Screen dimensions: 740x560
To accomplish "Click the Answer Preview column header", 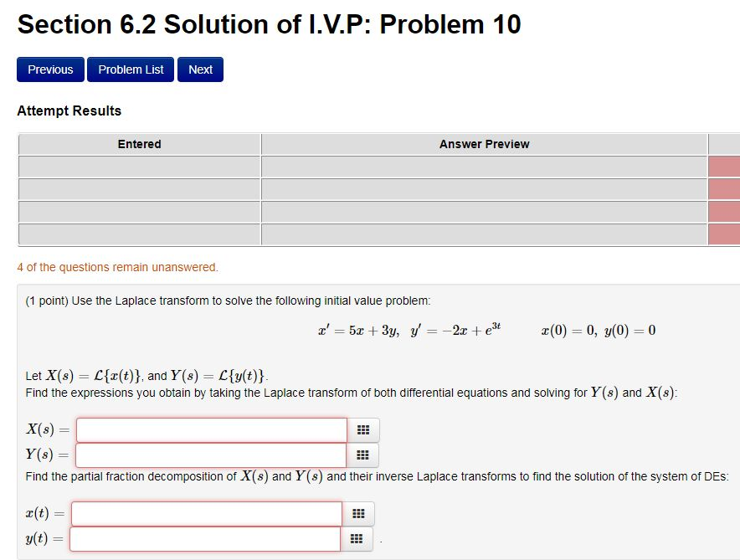I will 483,143.
